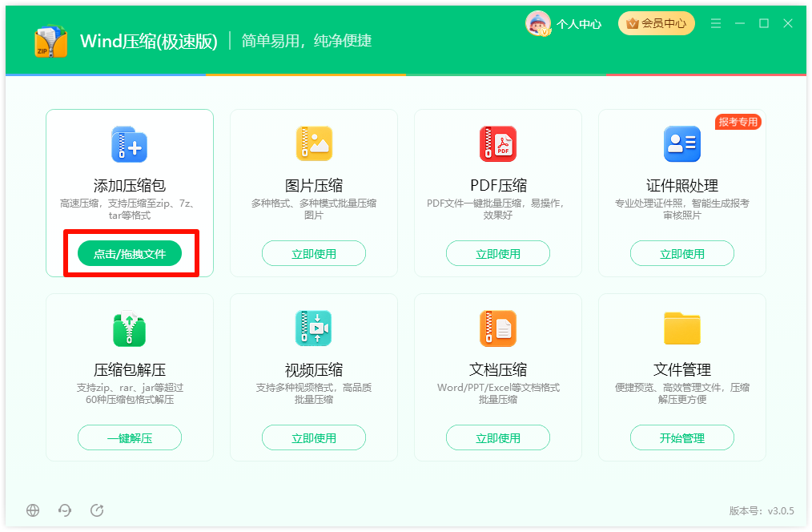Click the globe icon at bottom left
Viewport: 812px width, 532px height.
(33, 510)
